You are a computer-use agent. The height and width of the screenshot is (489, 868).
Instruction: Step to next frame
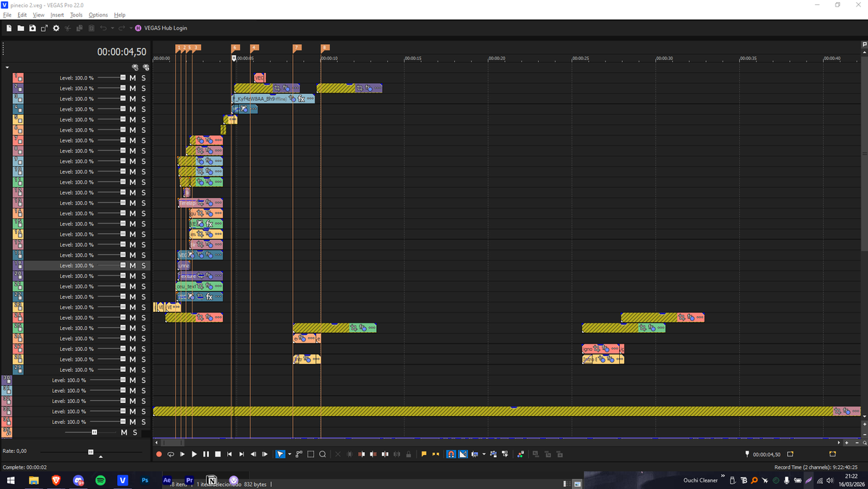coord(265,454)
